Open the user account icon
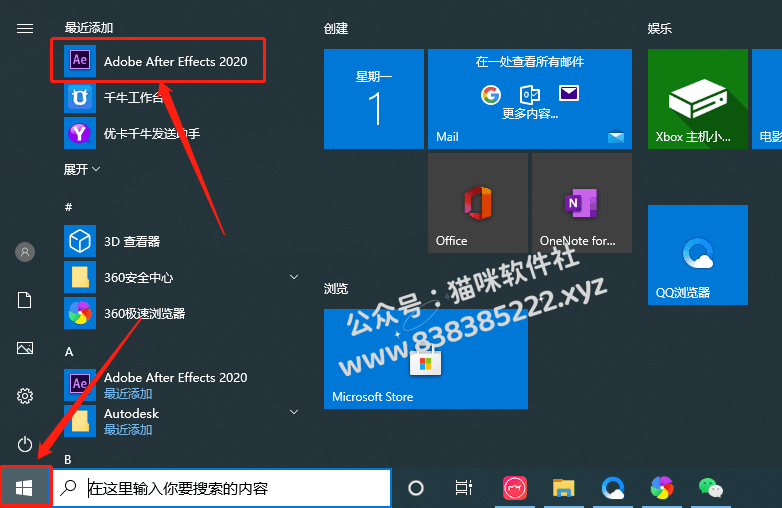This screenshot has width=782, height=508. tap(25, 252)
